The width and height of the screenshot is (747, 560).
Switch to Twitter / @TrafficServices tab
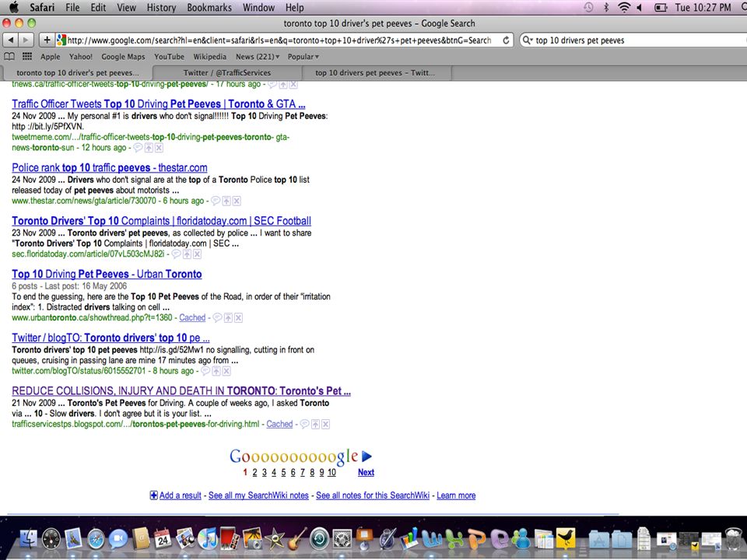coord(227,73)
